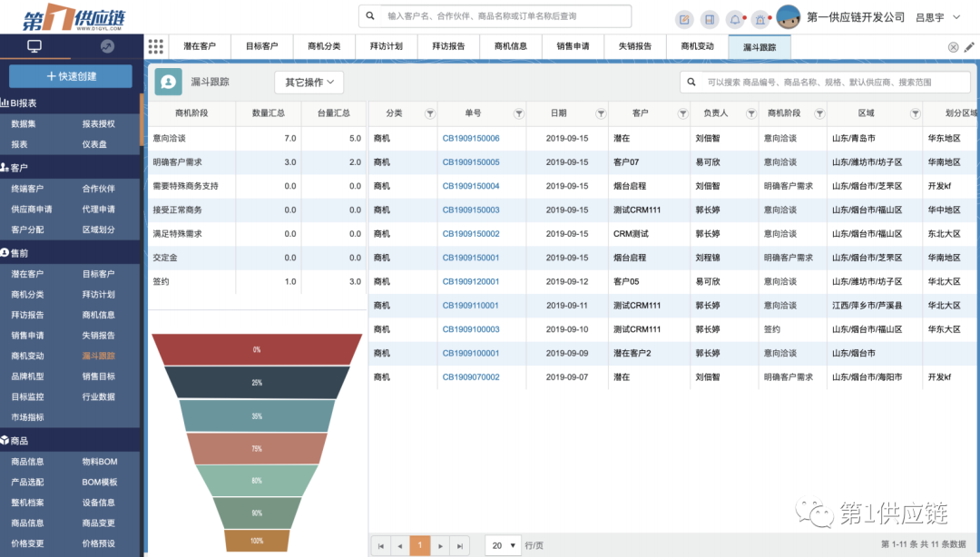Click the circled X close-tabs icon

coord(953,47)
